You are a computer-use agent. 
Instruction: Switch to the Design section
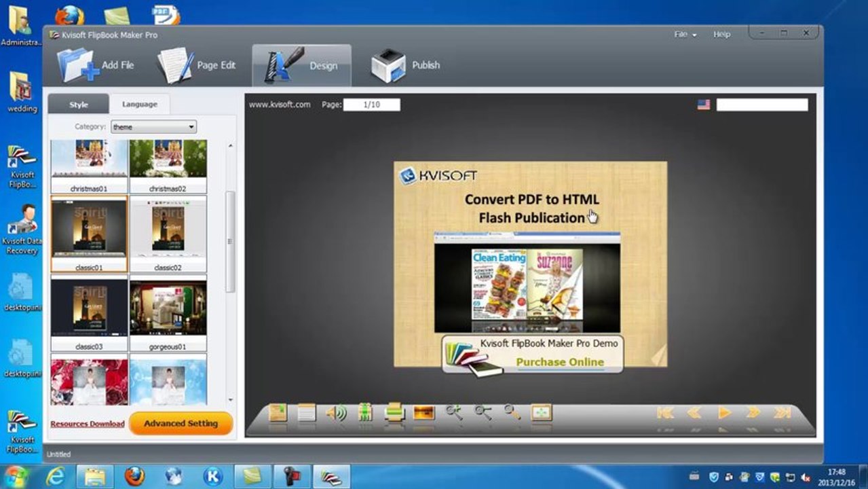(302, 65)
